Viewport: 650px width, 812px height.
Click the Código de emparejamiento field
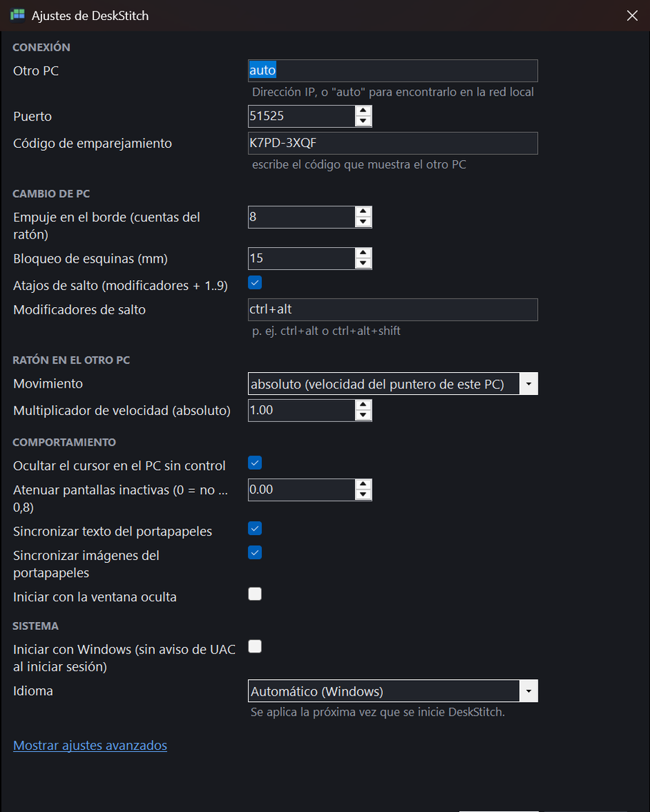coord(393,144)
